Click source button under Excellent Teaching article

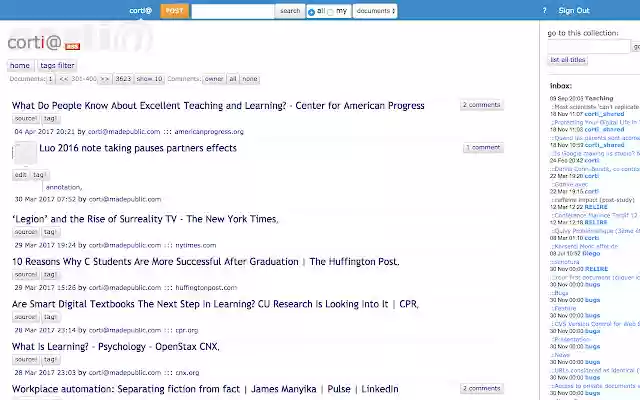[x=26, y=119]
